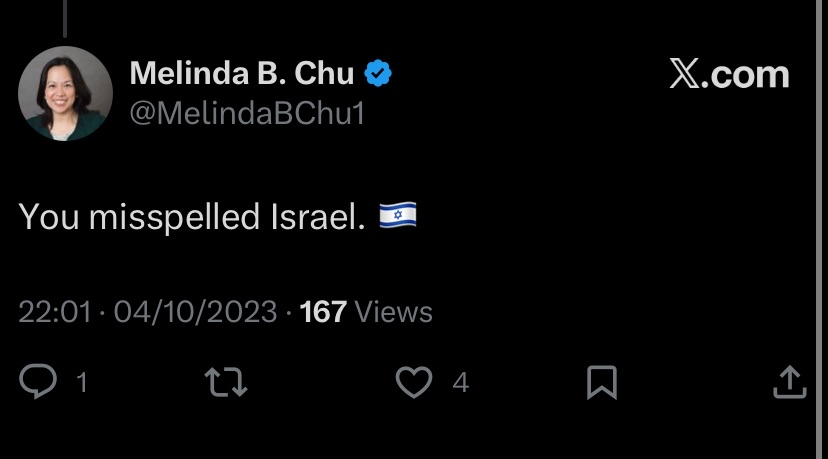This screenshot has height=459, width=828.
Task: Open the Melinda B. Chu display name
Action: pyautogui.click(x=242, y=73)
